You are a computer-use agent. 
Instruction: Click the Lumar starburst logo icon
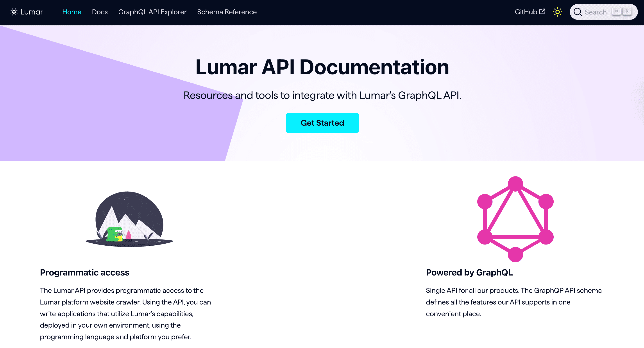14,12
